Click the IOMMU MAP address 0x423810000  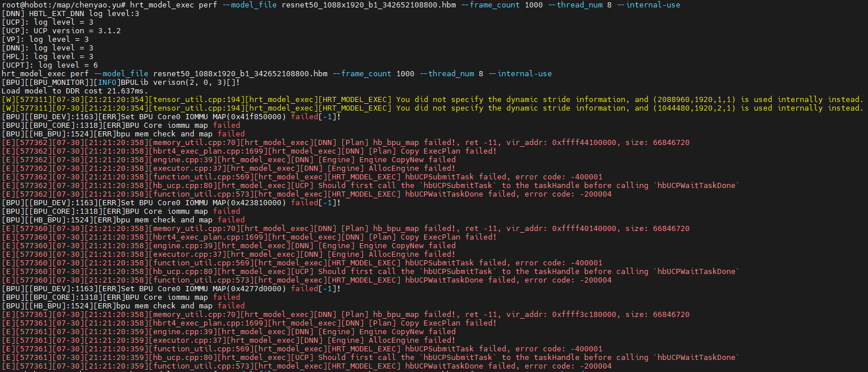click(256, 202)
